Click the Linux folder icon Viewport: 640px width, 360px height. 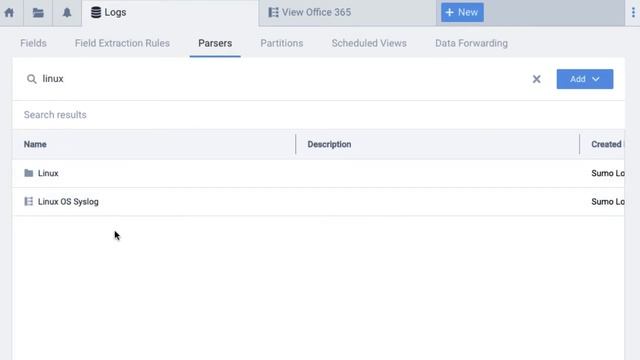pyautogui.click(x=29, y=173)
